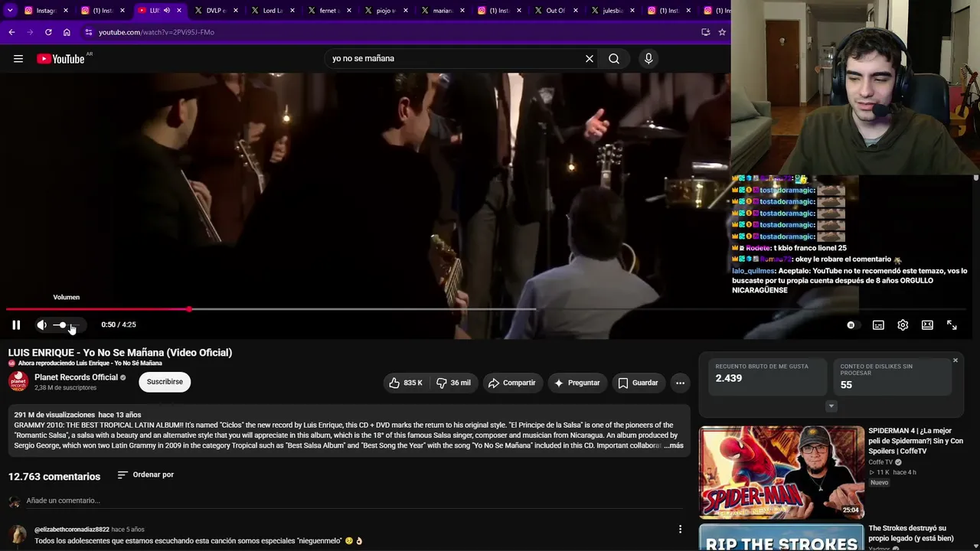Close the DVLP tab

[235, 11]
